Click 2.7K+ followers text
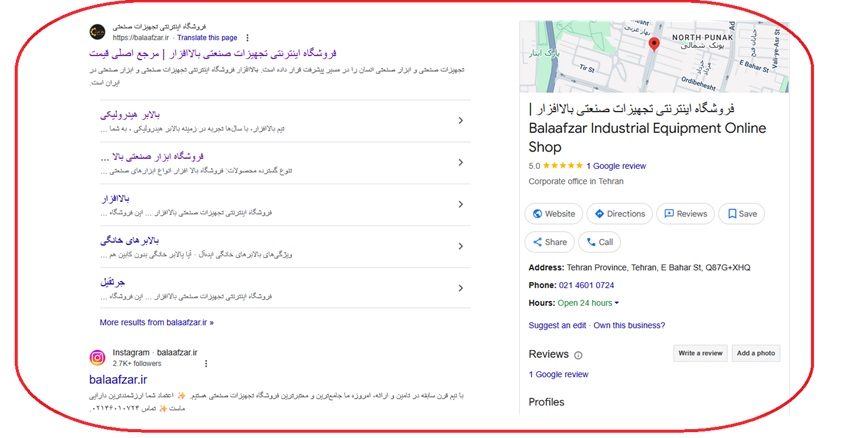This screenshot has height=438, width=850. point(137,364)
